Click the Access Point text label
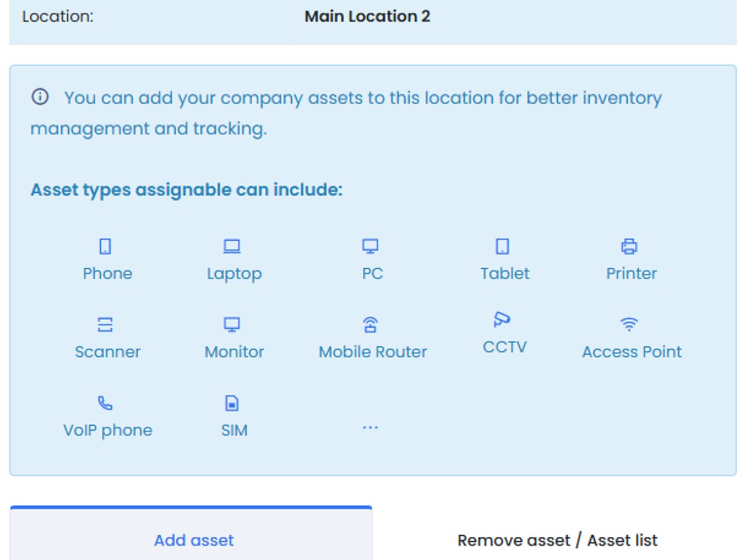The height and width of the screenshot is (560, 747). 632,352
